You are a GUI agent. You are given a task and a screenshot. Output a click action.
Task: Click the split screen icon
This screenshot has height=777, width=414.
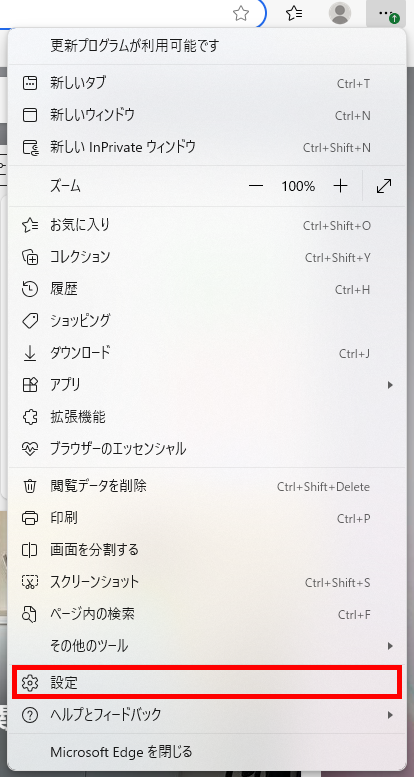pyautogui.click(x=30, y=550)
